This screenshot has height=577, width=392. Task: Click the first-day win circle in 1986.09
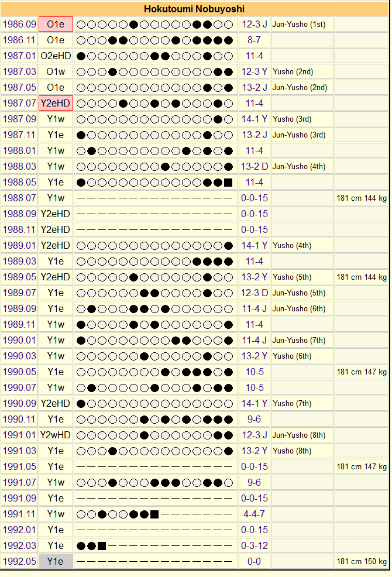pos(81,25)
